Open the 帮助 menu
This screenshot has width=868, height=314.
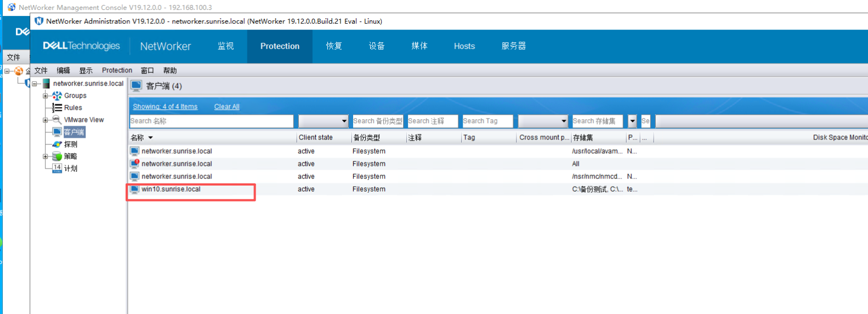pos(170,70)
